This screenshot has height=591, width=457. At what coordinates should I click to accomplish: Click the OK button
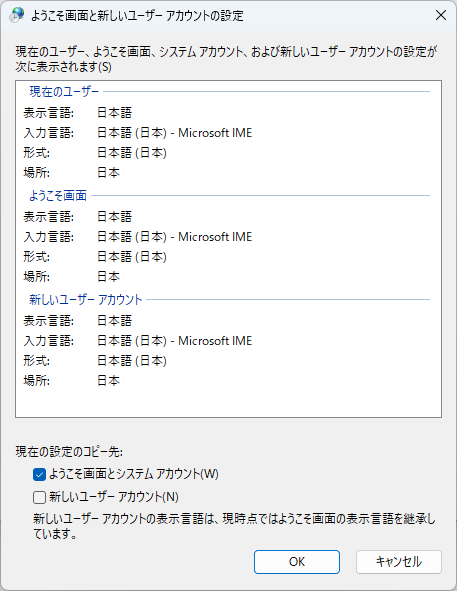pyautogui.click(x=297, y=562)
